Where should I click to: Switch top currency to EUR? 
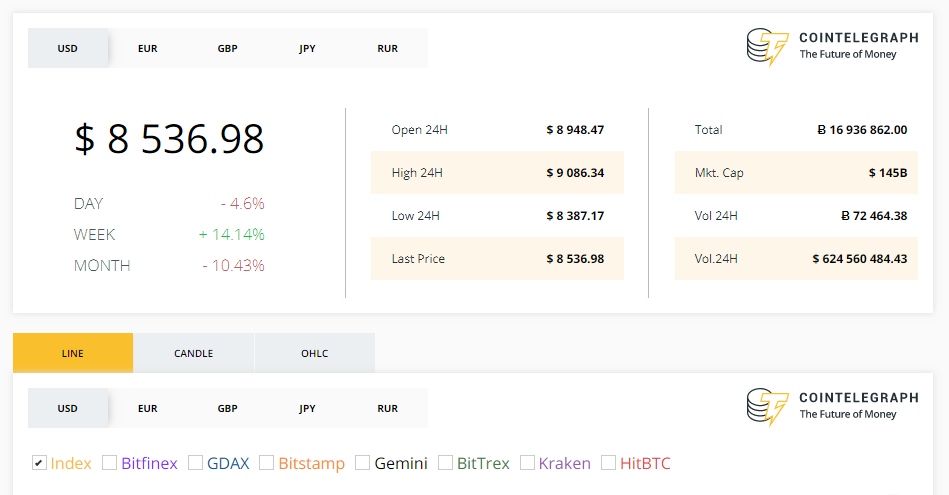click(x=148, y=48)
